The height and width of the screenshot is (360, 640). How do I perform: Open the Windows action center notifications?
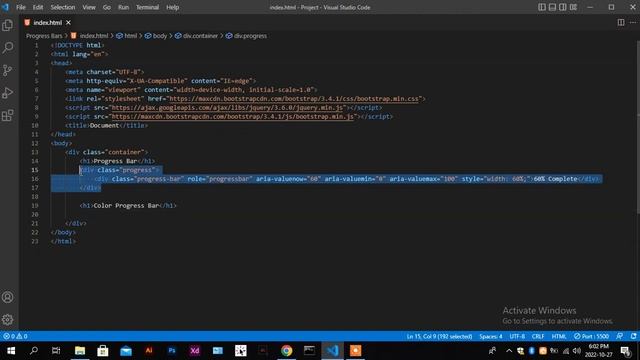pos(625,351)
